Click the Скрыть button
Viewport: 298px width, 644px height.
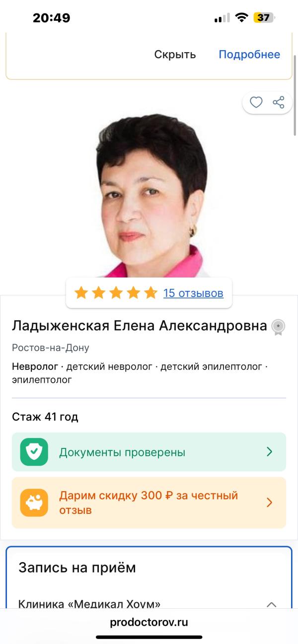pyautogui.click(x=175, y=55)
